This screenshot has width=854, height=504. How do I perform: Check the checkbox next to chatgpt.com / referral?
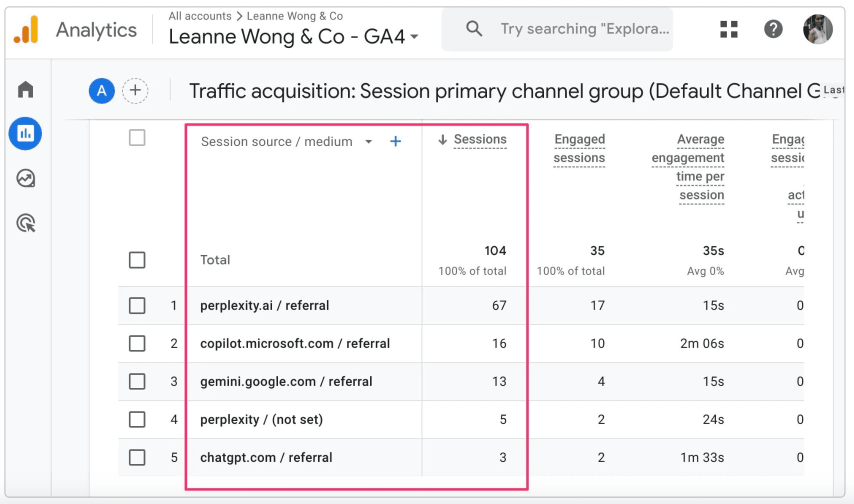(136, 457)
